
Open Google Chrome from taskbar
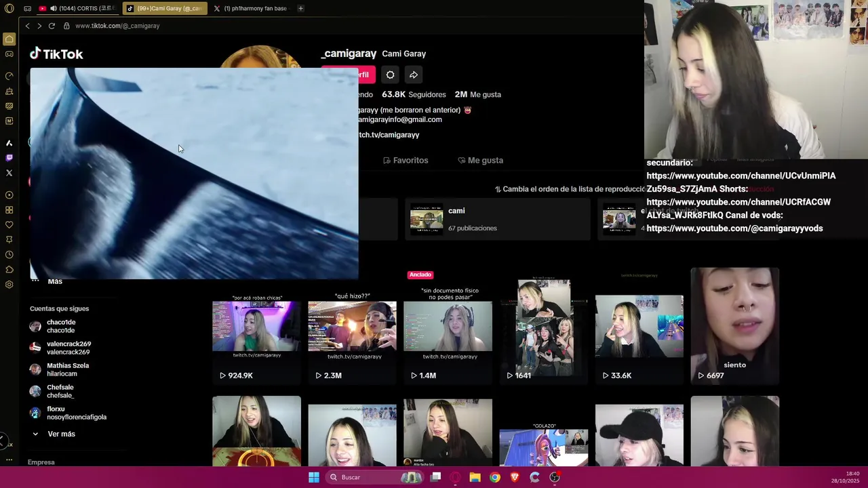click(x=495, y=477)
